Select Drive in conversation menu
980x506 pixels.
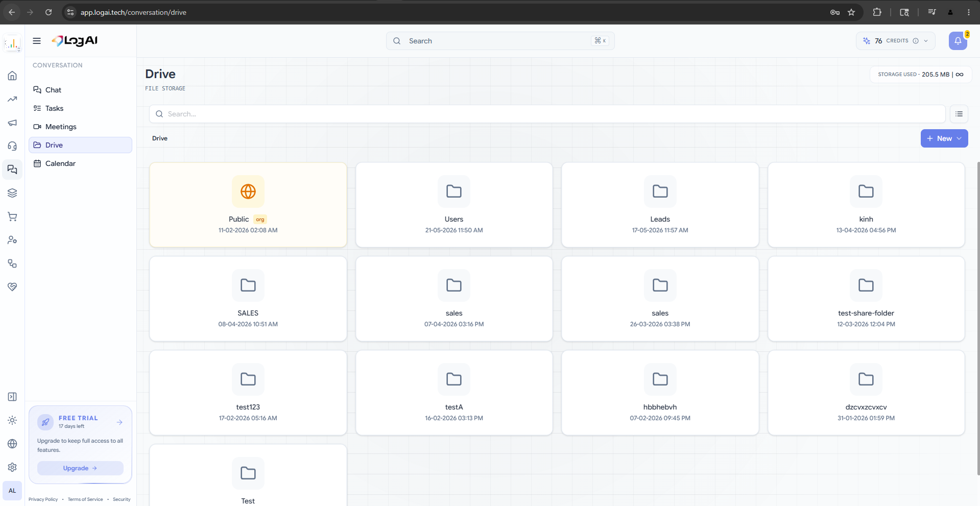click(x=80, y=145)
